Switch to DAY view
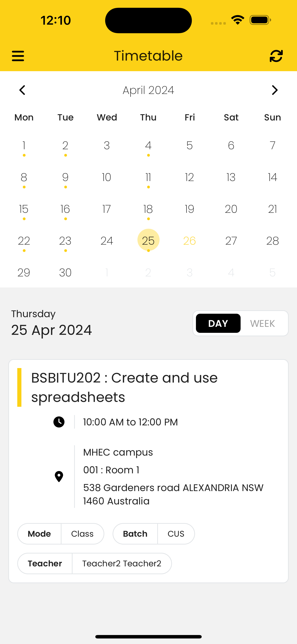The width and height of the screenshot is (297, 644). pyautogui.click(x=218, y=323)
